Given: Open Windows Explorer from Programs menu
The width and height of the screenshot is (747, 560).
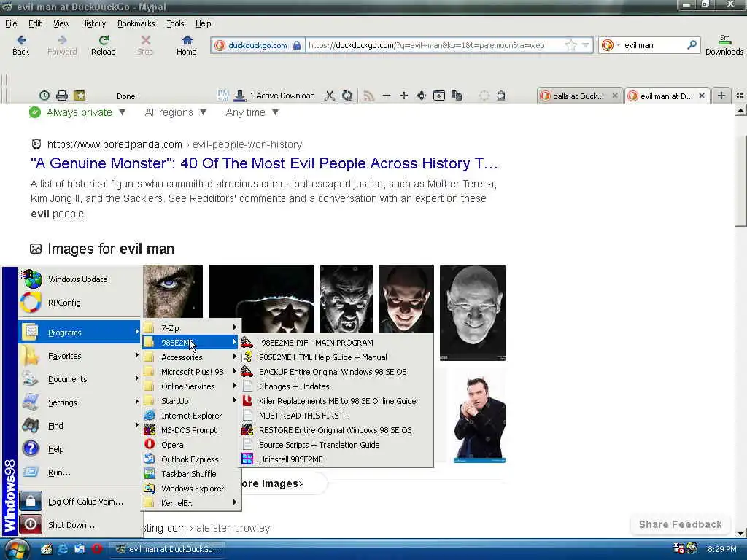Looking at the screenshot, I should click(191, 488).
